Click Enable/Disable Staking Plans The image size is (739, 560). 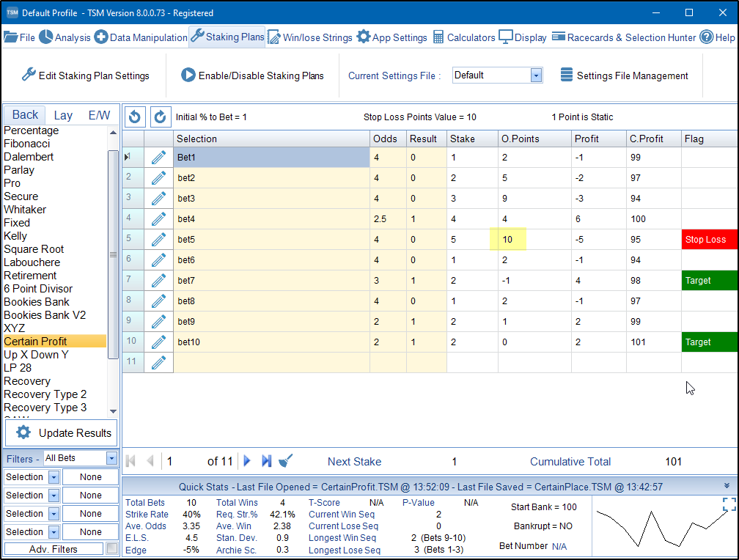click(252, 75)
